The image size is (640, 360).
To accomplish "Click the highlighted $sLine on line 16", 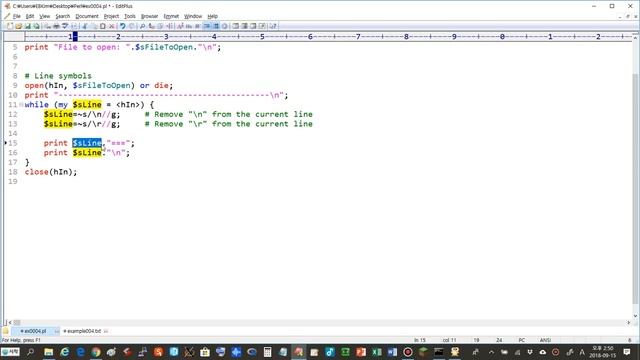I will tap(87, 153).
